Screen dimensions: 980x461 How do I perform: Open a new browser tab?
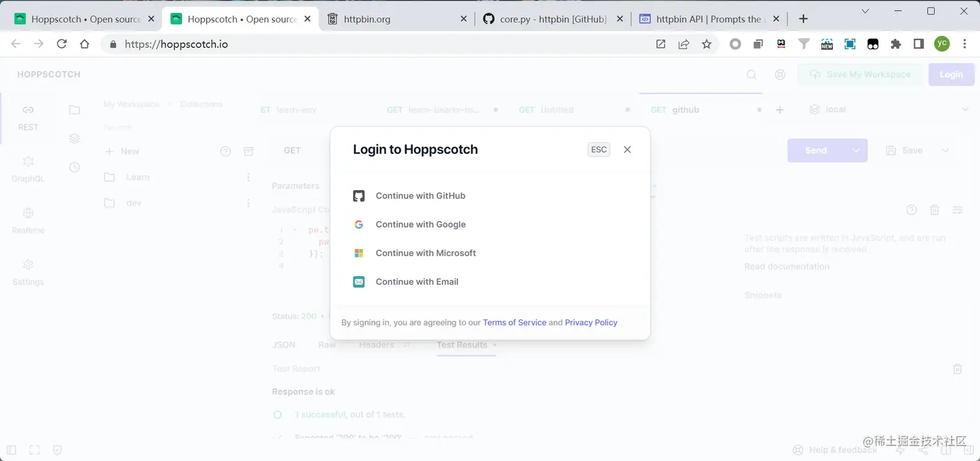[x=803, y=19]
